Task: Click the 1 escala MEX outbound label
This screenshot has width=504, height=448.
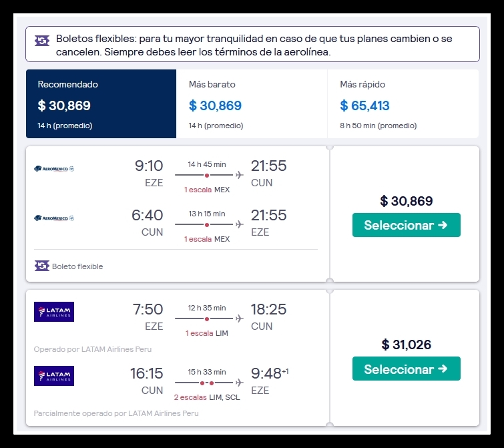Action: [207, 190]
